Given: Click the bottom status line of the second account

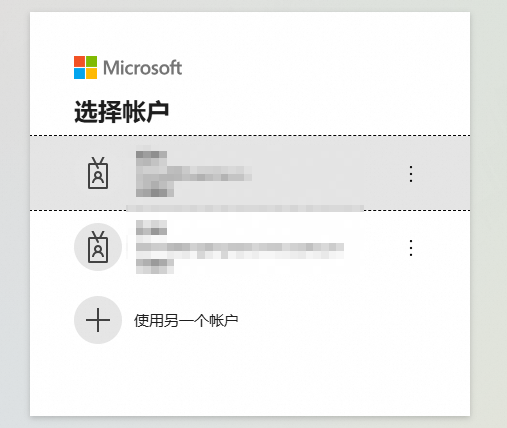Looking at the screenshot, I should pos(155,266).
